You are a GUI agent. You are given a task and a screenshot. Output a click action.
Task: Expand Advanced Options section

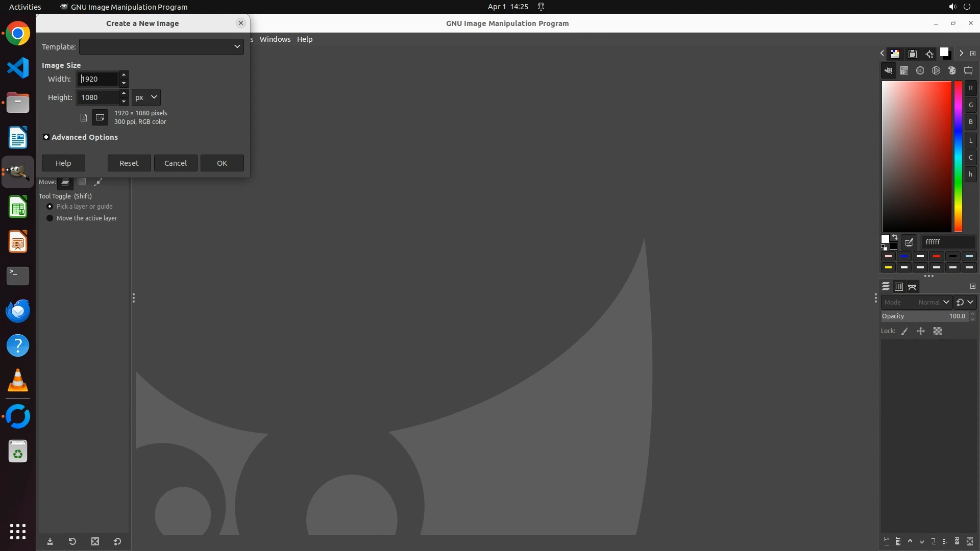46,137
